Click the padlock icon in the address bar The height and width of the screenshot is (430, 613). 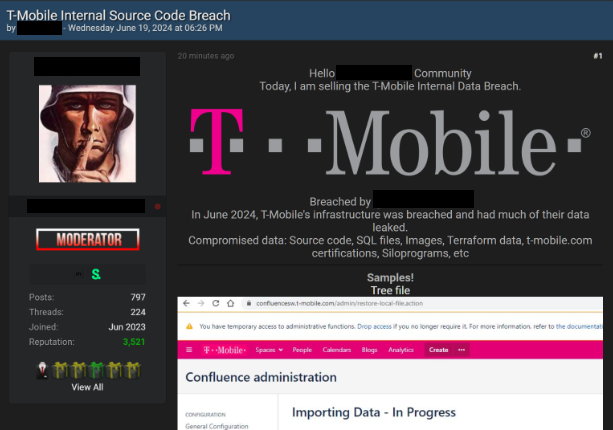pos(249,303)
